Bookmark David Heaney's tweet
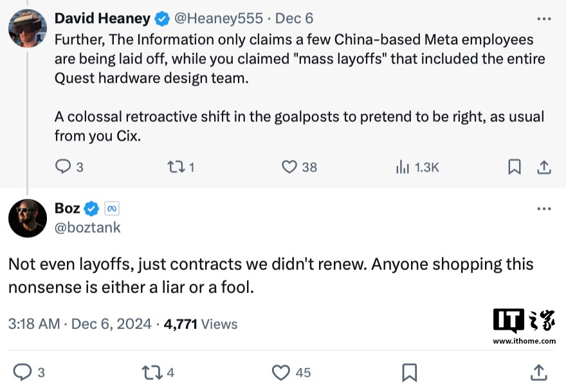 [515, 167]
